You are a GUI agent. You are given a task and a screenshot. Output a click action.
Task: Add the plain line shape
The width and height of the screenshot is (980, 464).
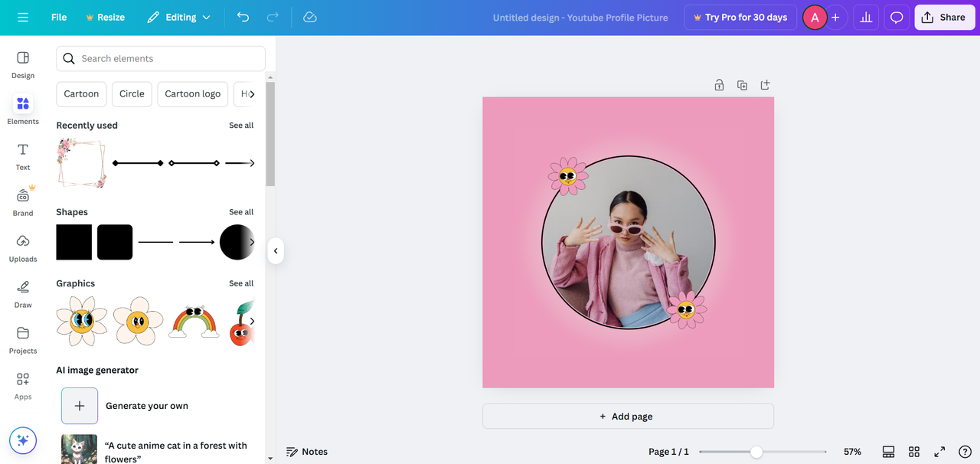pos(155,242)
